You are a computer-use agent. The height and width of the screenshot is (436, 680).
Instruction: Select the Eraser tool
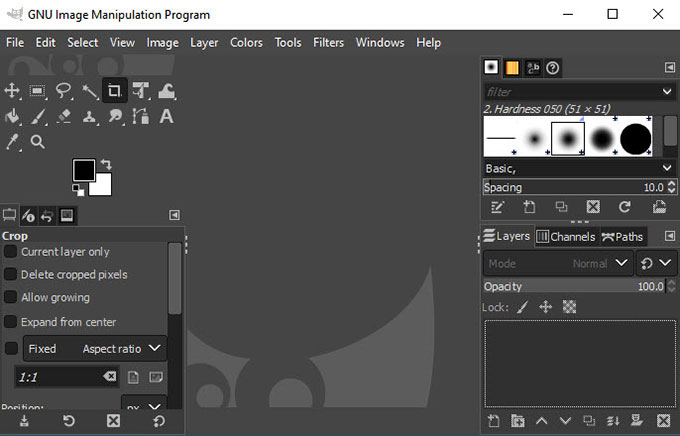[x=64, y=116]
